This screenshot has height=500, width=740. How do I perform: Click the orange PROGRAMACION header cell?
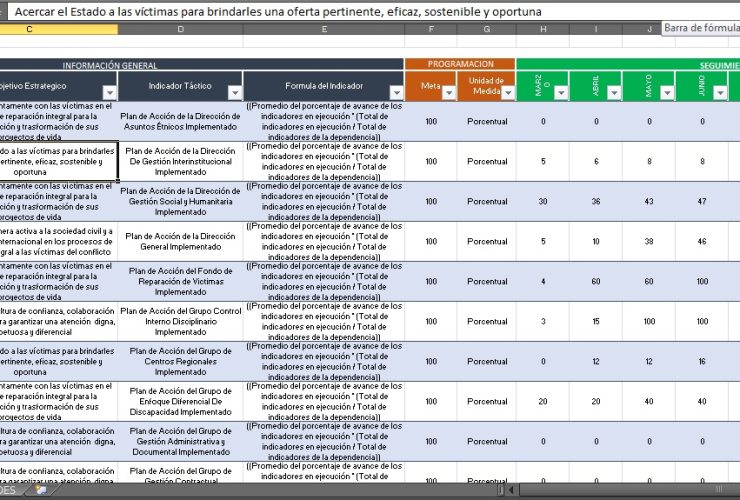pos(460,64)
